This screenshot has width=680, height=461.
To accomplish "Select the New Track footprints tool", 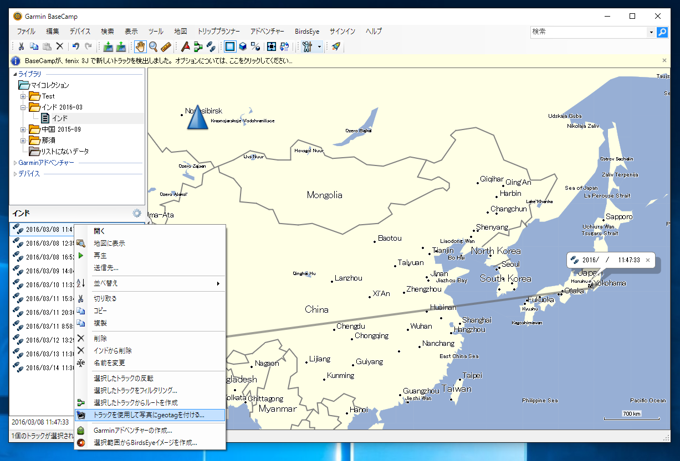I will click(211, 46).
